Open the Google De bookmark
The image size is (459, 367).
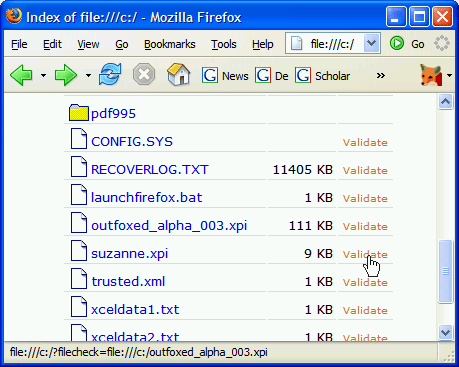pos(272,76)
